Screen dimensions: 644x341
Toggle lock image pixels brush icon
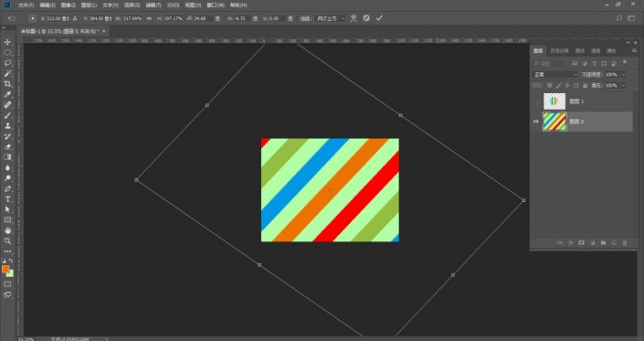pyautogui.click(x=558, y=85)
